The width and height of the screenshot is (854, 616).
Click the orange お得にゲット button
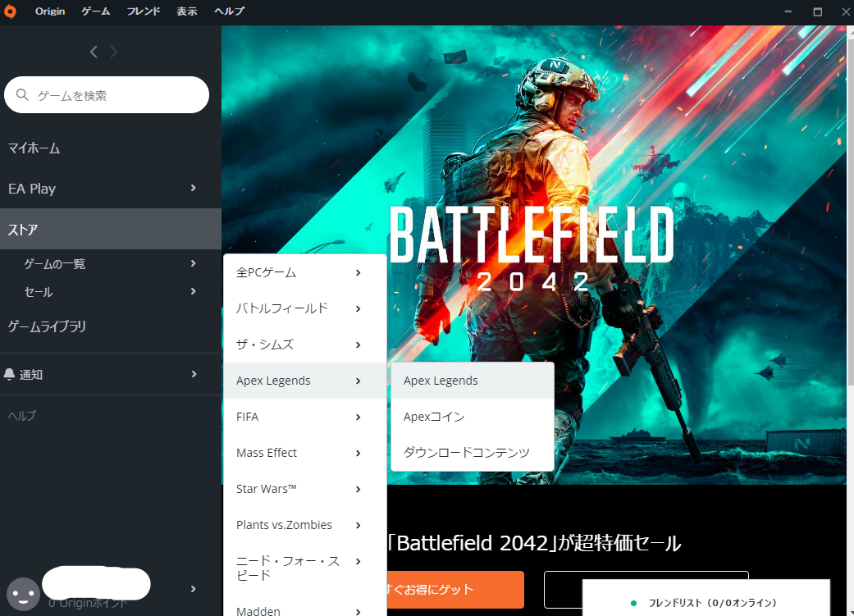pos(455,589)
